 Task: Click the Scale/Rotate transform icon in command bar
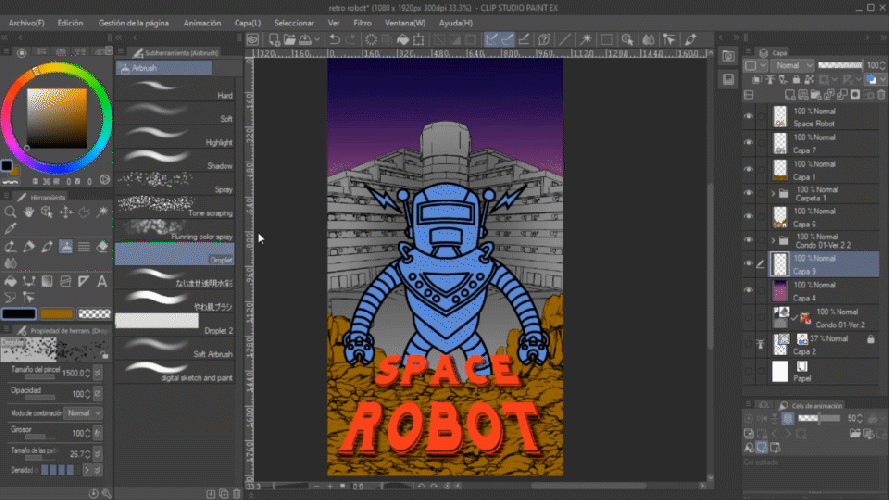pos(418,40)
